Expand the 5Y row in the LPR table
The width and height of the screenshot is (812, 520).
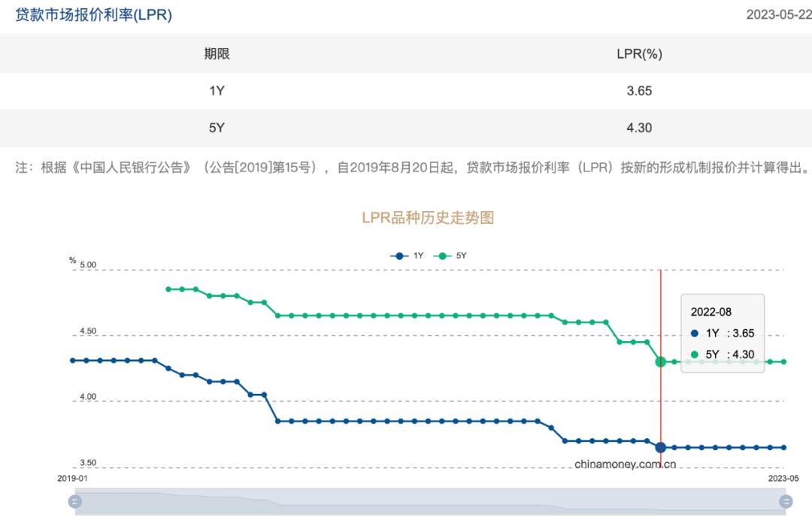(x=218, y=128)
